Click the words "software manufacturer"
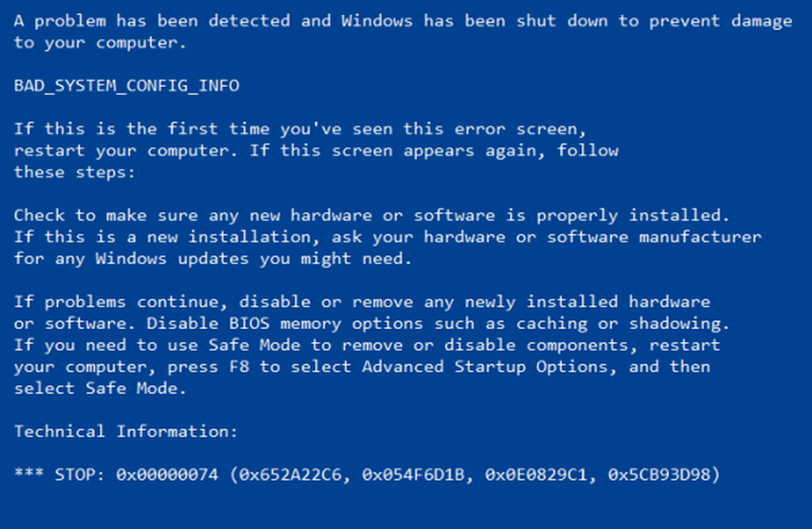 pyautogui.click(x=654, y=237)
